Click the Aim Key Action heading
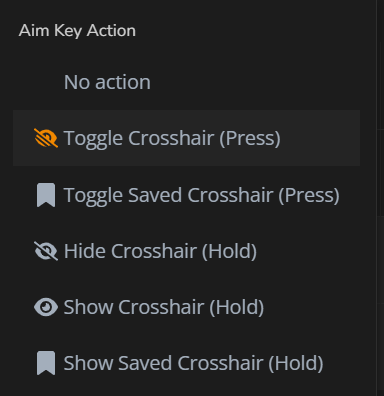 pos(77,31)
